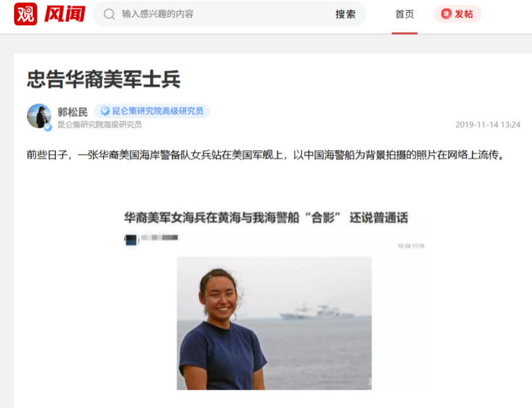532x408 pixels.
Task: Click the 发帖 red edit icon
Action: pyautogui.click(x=446, y=14)
